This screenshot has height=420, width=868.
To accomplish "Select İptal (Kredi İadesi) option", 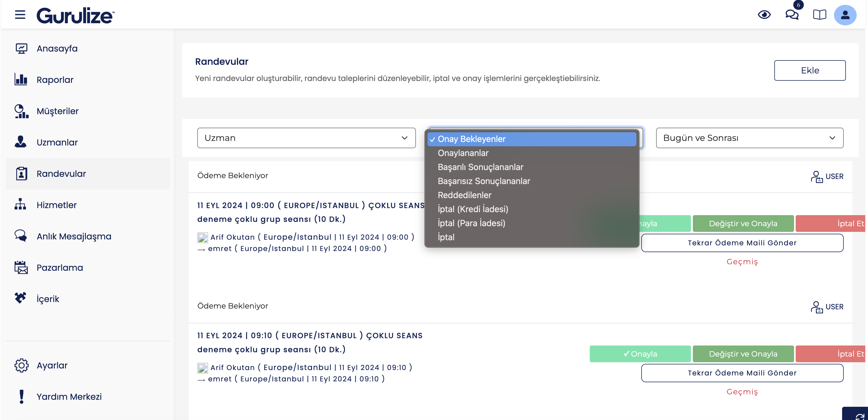I will pos(532,209).
